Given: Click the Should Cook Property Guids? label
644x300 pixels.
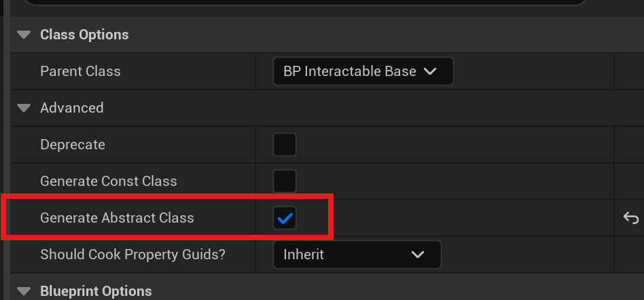Looking at the screenshot, I should pyautogui.click(x=132, y=255).
